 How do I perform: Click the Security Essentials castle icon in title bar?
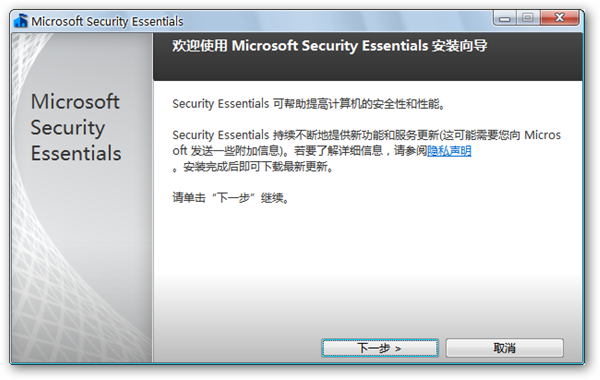pos(21,21)
